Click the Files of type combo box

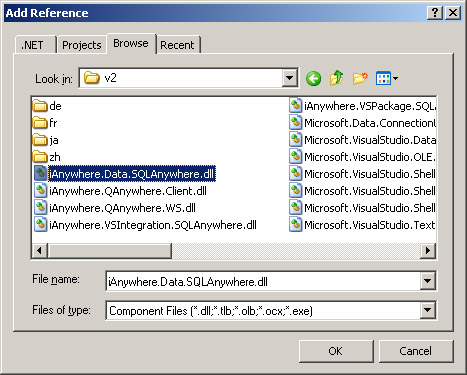click(271, 311)
